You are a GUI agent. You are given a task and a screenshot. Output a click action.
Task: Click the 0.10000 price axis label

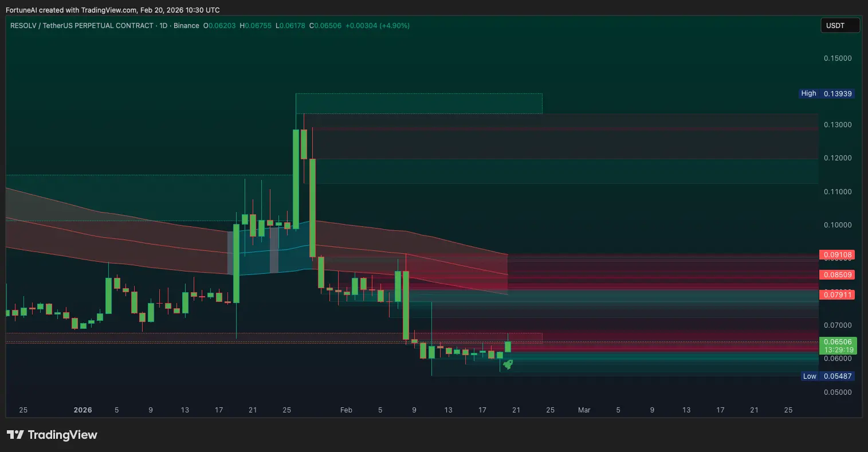point(838,225)
